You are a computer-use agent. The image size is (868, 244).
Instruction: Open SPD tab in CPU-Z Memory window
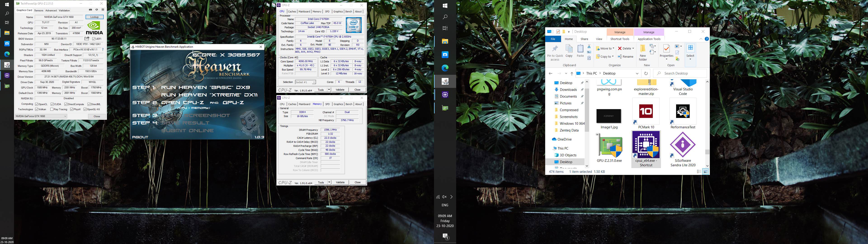click(327, 104)
